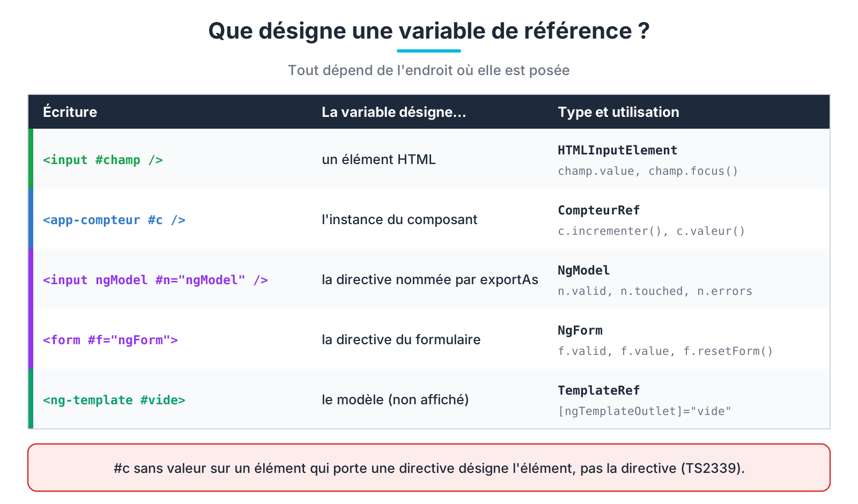
Task: Select the code '<input #champ />'
Action: (x=103, y=160)
